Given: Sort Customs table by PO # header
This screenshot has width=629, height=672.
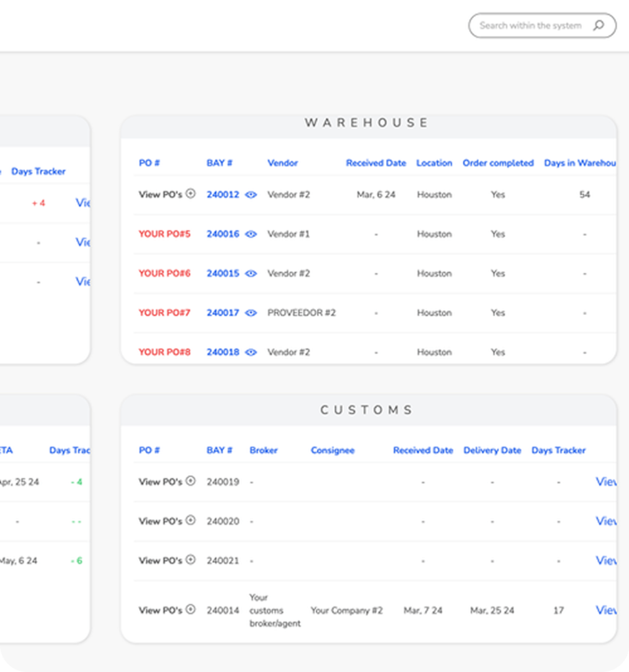Looking at the screenshot, I should coord(149,450).
